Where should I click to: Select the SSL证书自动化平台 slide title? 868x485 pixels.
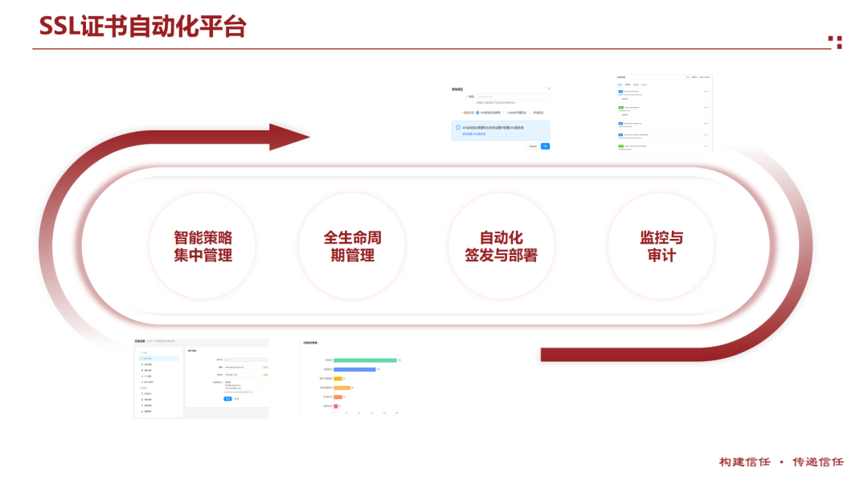pyautogui.click(x=142, y=26)
